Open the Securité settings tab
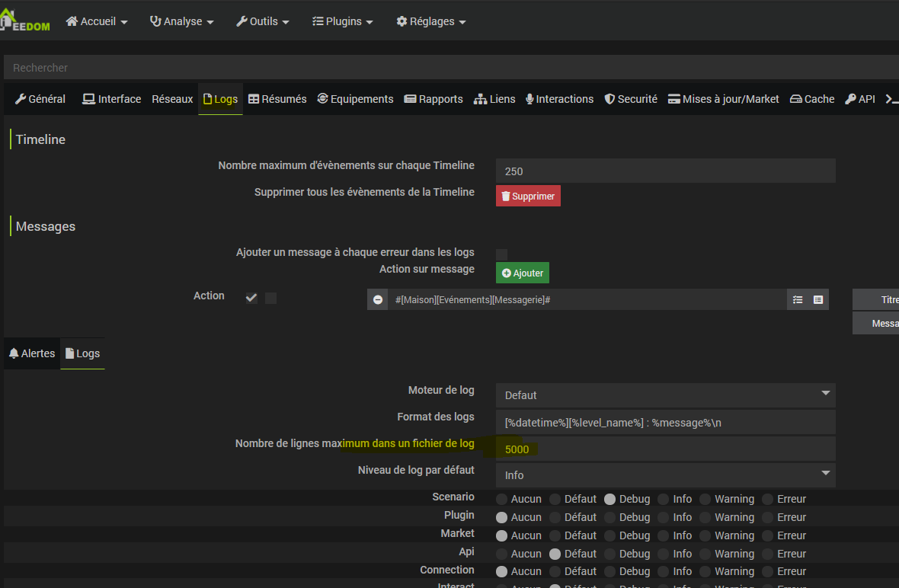Image resolution: width=899 pixels, height=588 pixels. pyautogui.click(x=631, y=99)
